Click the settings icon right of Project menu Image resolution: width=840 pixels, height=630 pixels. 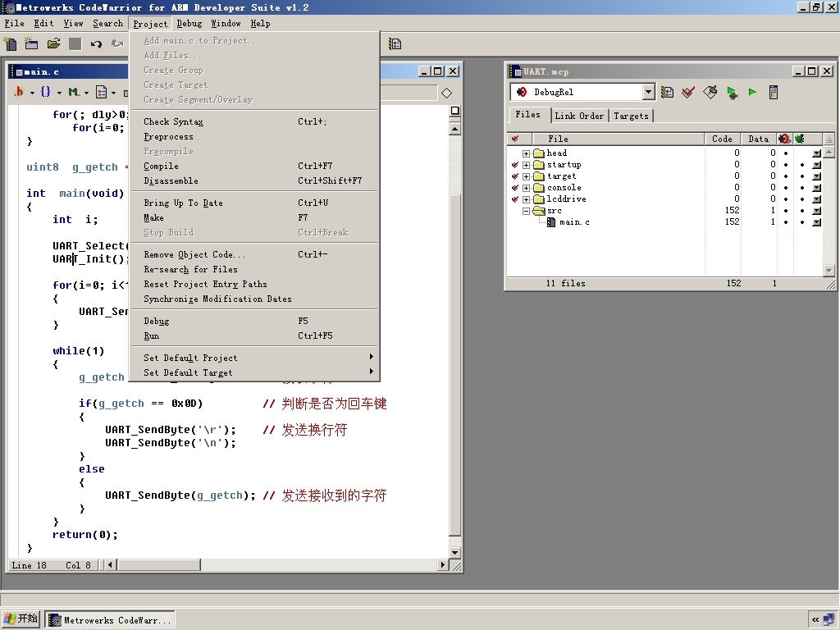(x=395, y=44)
